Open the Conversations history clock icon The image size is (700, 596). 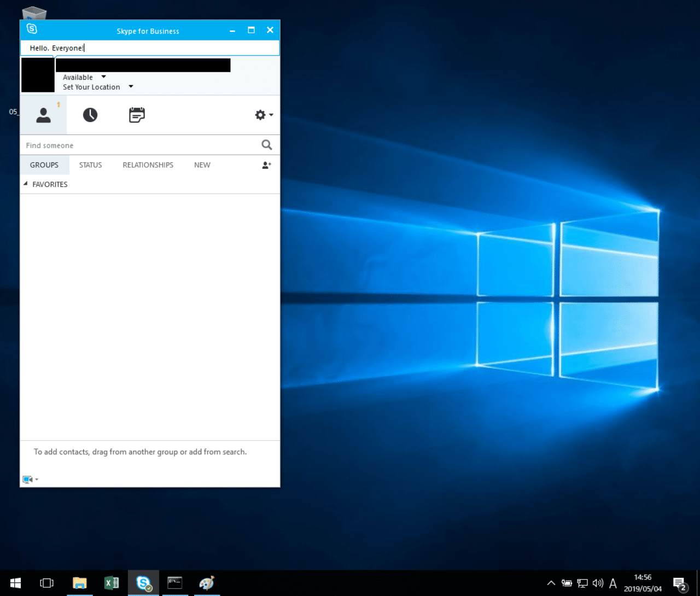90,115
